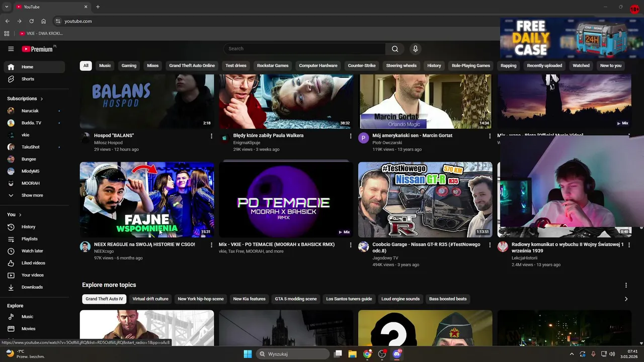Open Home in the sidebar
Screen dimensions: 644x362
click(34, 67)
